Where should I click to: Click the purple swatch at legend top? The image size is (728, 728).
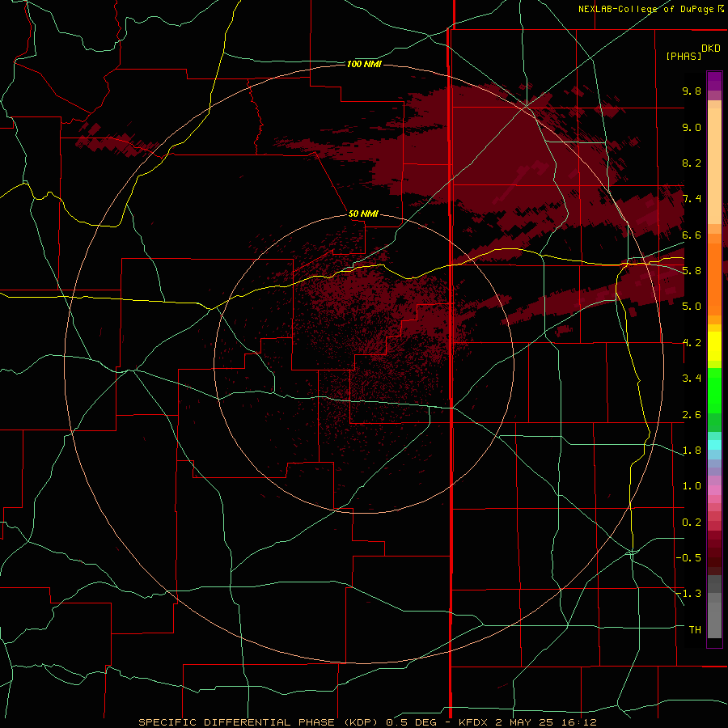pos(714,81)
